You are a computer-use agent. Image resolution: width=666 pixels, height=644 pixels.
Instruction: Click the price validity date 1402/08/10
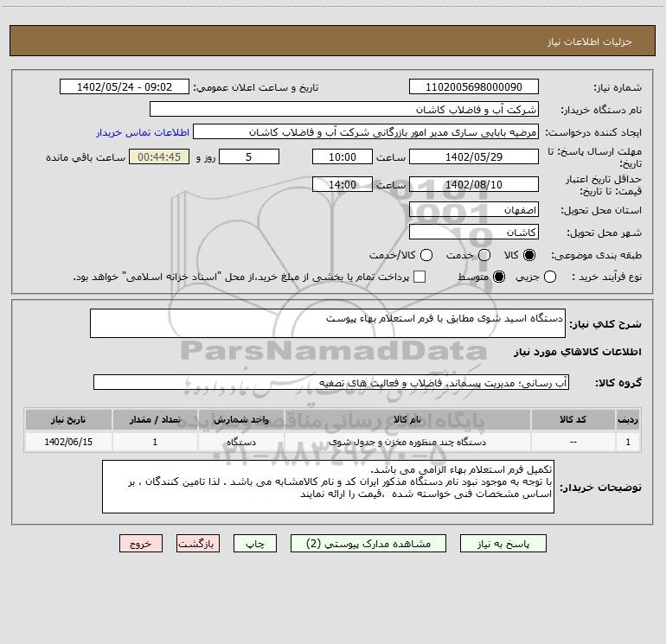pyautogui.click(x=474, y=184)
